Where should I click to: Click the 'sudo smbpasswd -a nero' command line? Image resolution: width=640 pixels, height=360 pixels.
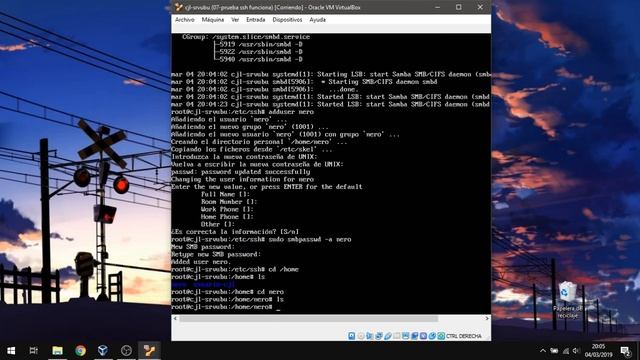pos(261,239)
